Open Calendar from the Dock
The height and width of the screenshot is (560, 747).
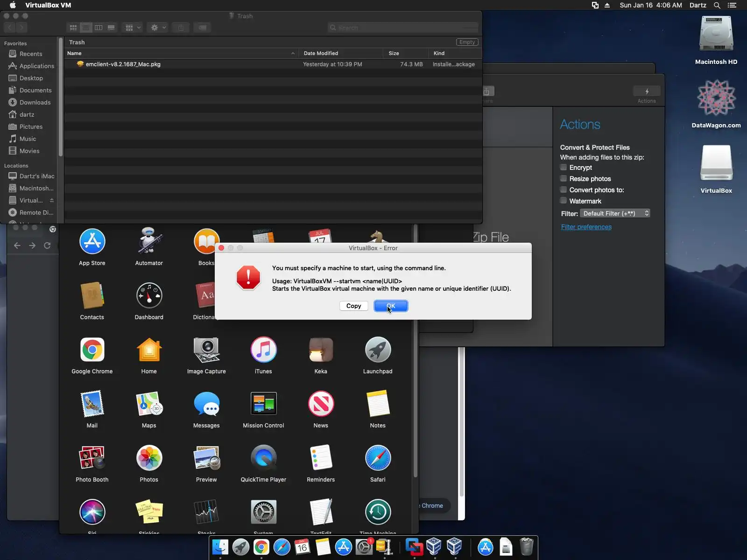pos(302,547)
